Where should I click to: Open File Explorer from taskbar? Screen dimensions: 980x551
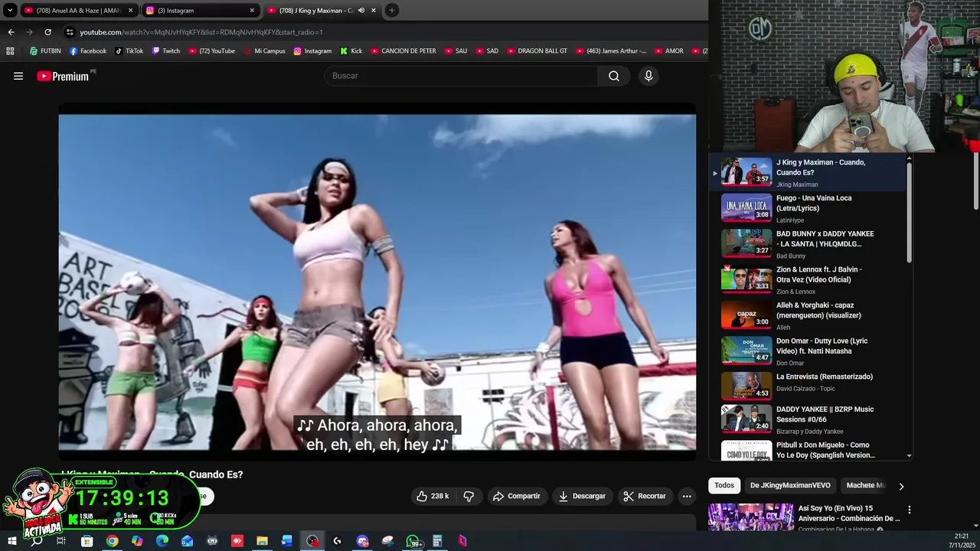(262, 541)
